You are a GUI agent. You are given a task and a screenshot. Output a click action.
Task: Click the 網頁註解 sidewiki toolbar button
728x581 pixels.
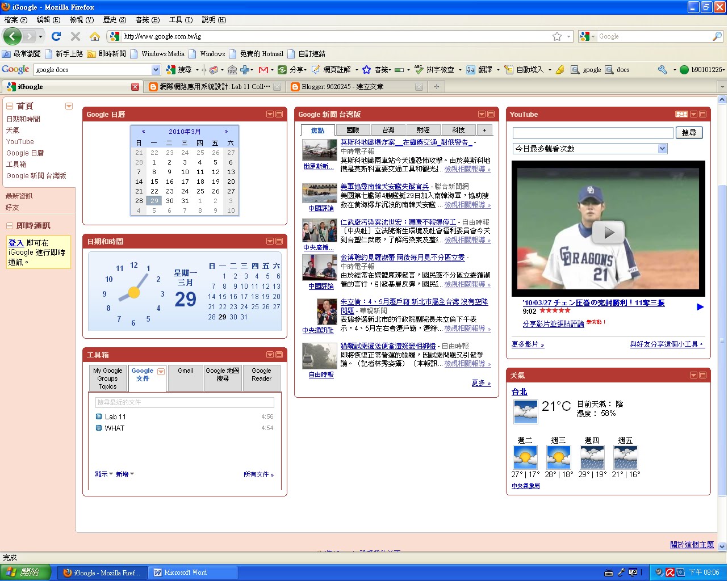[332, 70]
